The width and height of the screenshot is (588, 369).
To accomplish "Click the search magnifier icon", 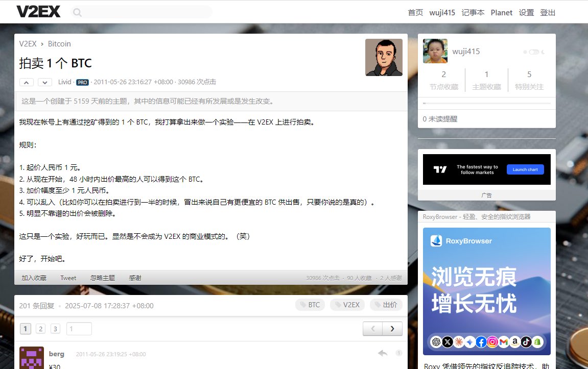I will 77,12.
